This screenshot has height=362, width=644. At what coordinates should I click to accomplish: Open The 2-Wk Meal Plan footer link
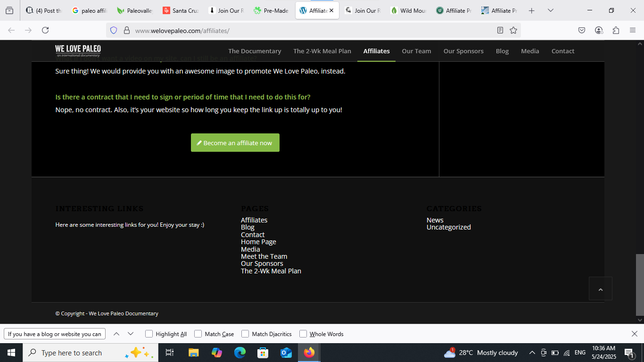[x=271, y=271]
